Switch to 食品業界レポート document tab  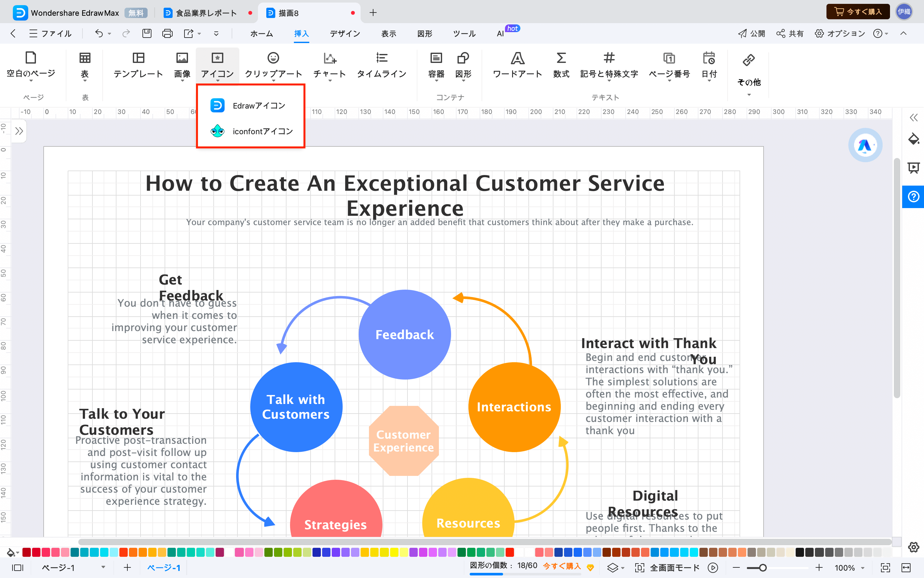207,13
